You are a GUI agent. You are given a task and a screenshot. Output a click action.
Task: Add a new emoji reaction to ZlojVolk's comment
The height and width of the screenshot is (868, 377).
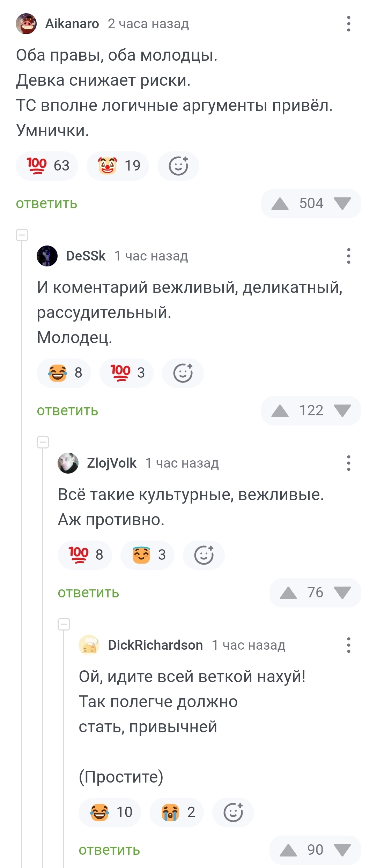coord(204,555)
